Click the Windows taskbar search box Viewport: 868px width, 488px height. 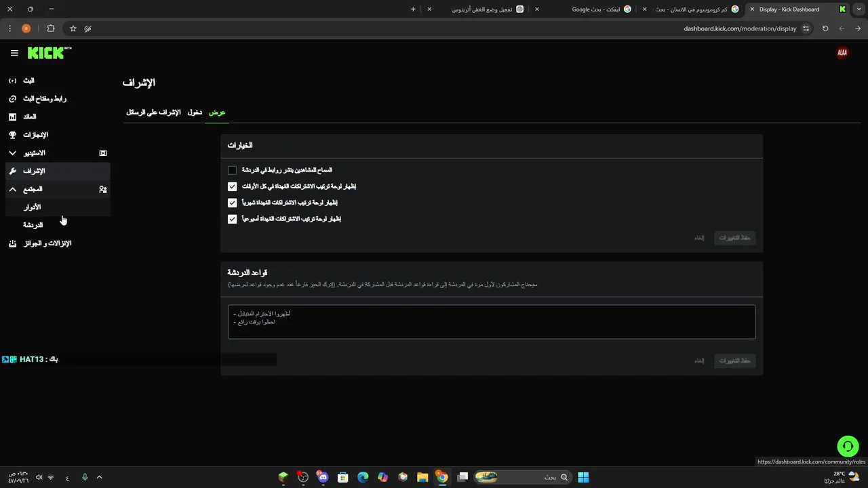tap(524, 477)
